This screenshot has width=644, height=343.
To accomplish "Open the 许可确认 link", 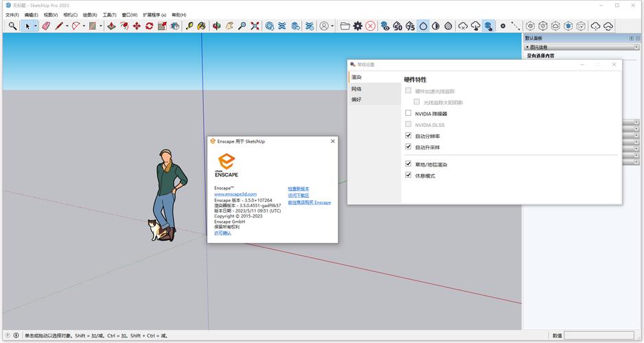I will [x=222, y=233].
